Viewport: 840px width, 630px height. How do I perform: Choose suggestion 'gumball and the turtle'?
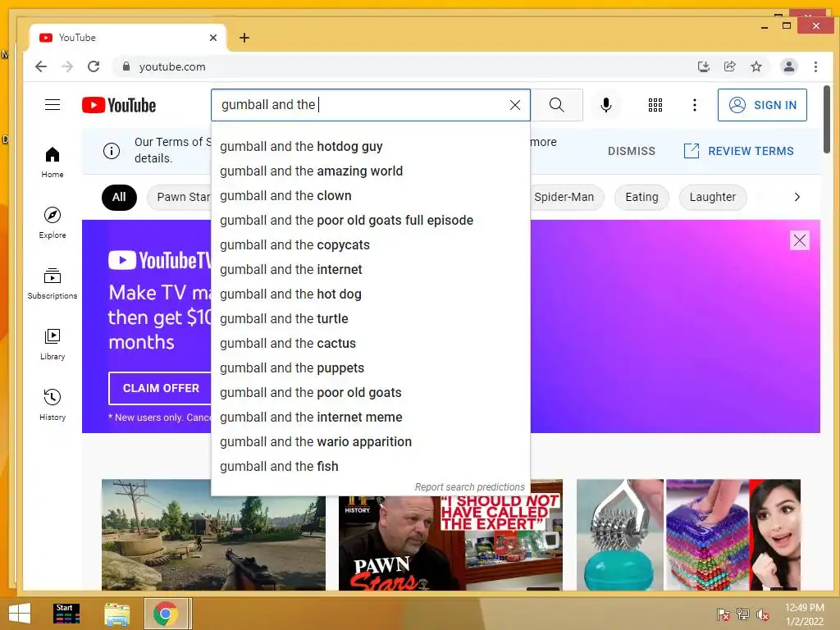click(x=371, y=319)
